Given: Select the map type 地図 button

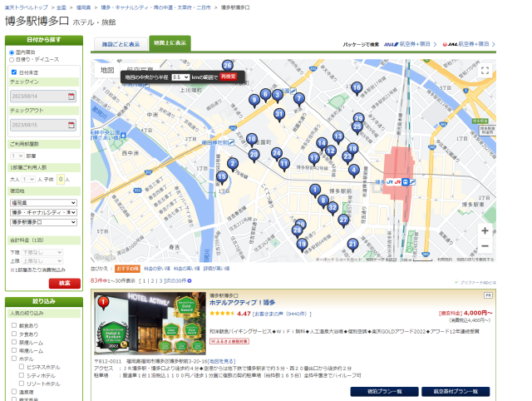Looking at the screenshot, I should [x=107, y=70].
